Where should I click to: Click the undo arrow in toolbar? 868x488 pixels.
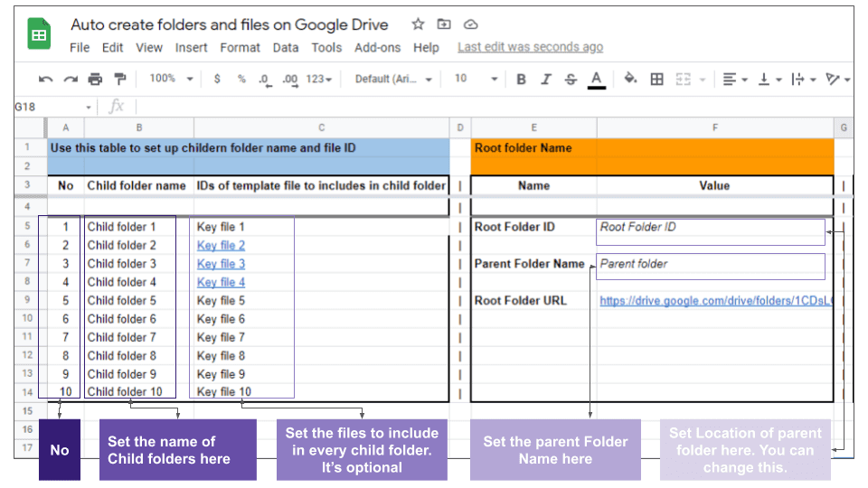pyautogui.click(x=45, y=80)
